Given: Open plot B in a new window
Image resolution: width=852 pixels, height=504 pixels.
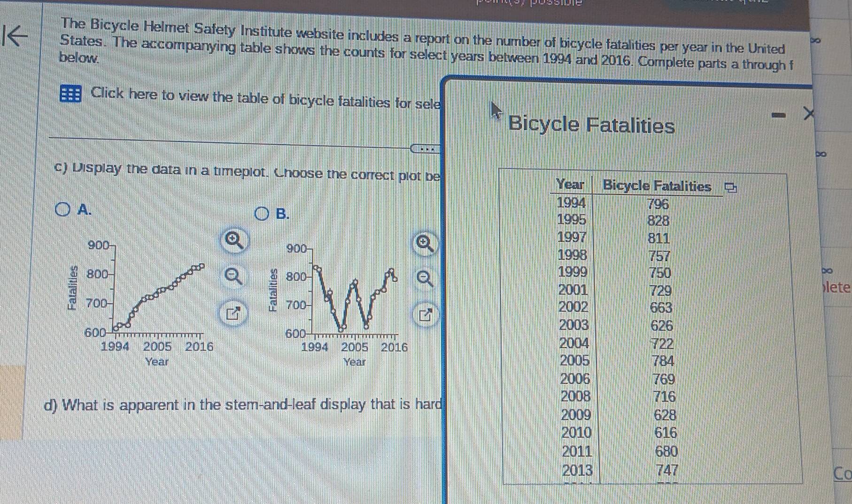Looking at the screenshot, I should [425, 315].
